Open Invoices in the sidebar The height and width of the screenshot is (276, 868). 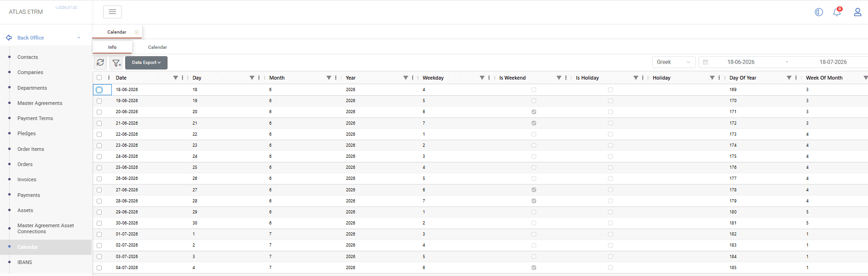tap(27, 180)
